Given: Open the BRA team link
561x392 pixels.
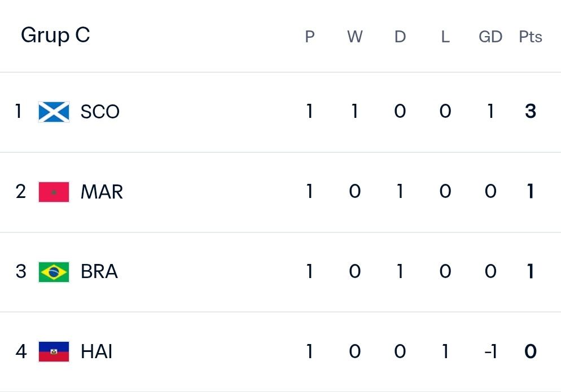Looking at the screenshot, I should (99, 271).
